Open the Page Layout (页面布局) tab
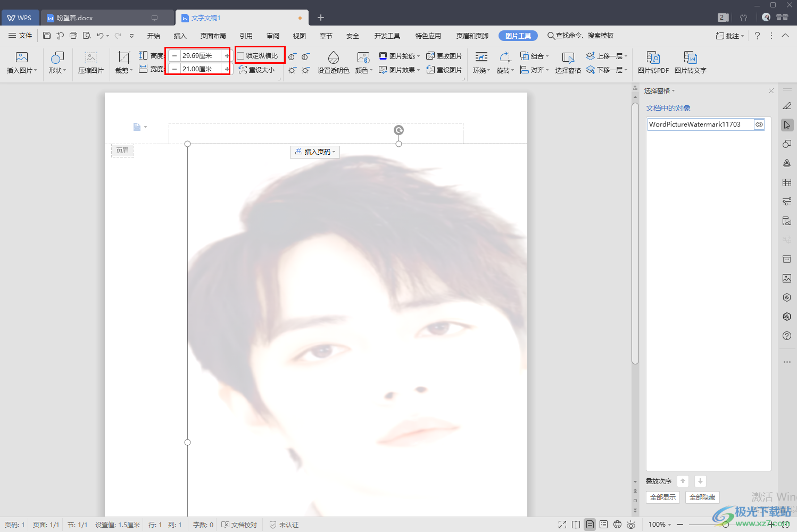797x532 pixels. click(x=213, y=36)
